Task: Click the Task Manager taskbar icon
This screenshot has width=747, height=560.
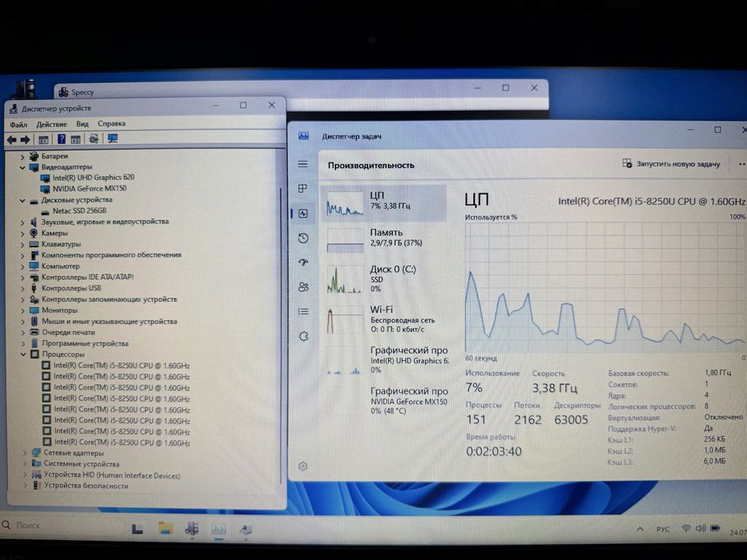Action: (x=219, y=529)
